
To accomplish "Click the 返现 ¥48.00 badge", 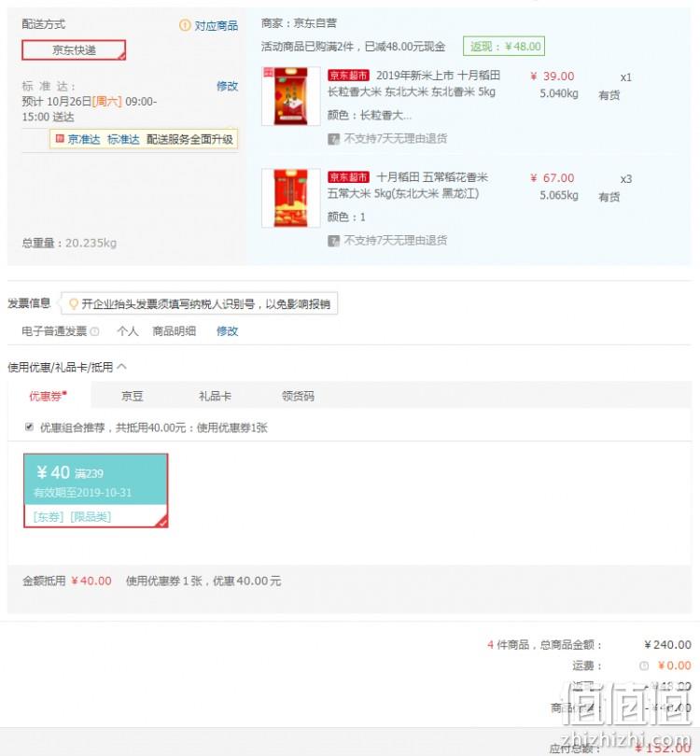I will tap(504, 47).
